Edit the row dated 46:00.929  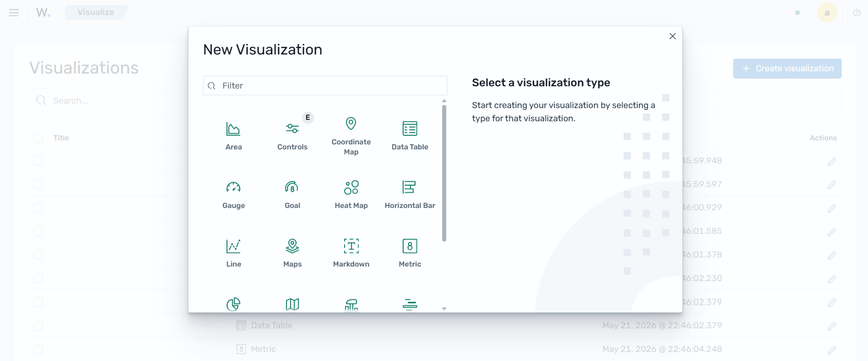832,208
